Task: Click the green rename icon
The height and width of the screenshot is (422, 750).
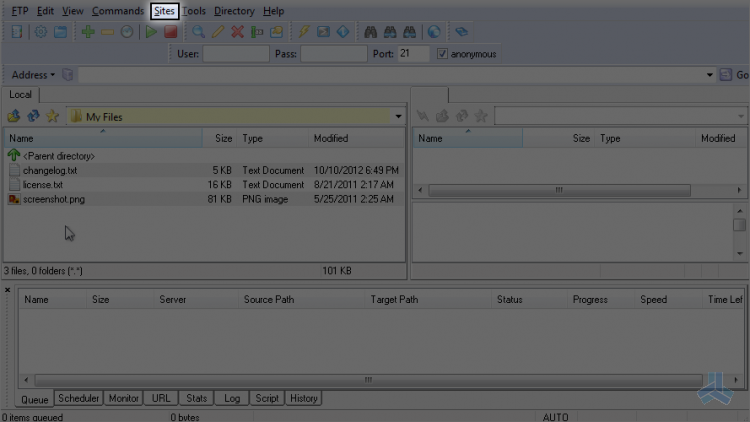Action: [x=257, y=32]
